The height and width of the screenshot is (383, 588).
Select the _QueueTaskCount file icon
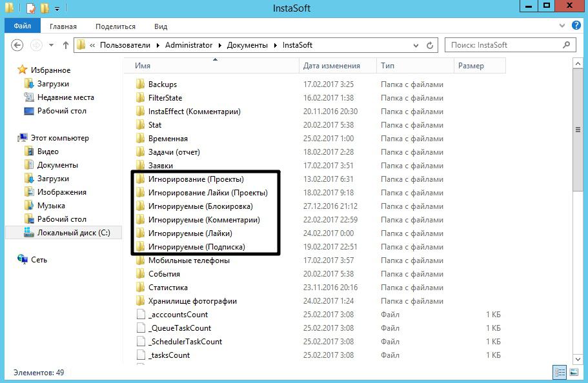pyautogui.click(x=141, y=328)
